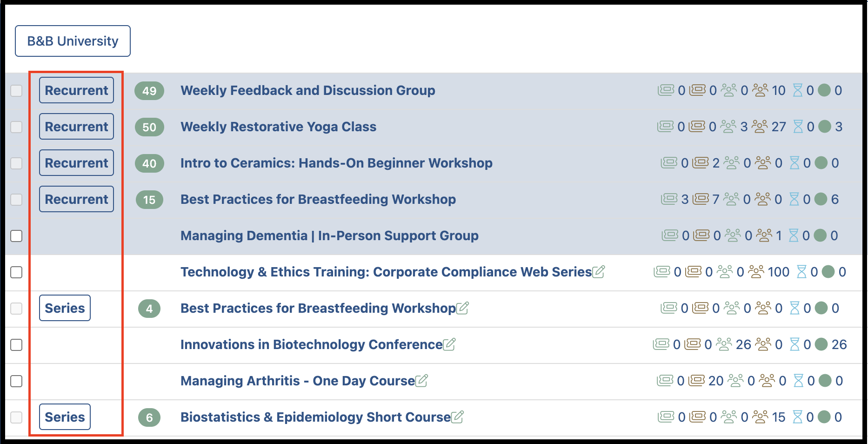Select checkbox for Technology & Ethics Training row
Screen dimensions: 868x444
tap(16, 272)
